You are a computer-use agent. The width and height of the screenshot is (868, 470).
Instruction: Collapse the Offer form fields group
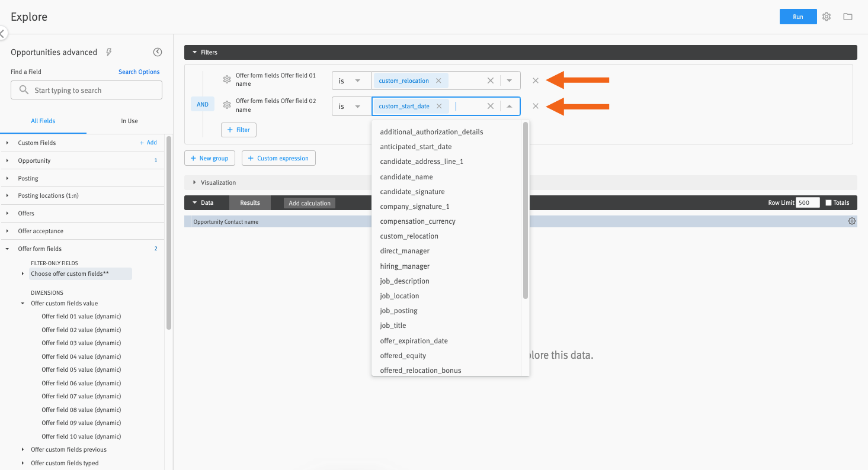tap(8, 249)
